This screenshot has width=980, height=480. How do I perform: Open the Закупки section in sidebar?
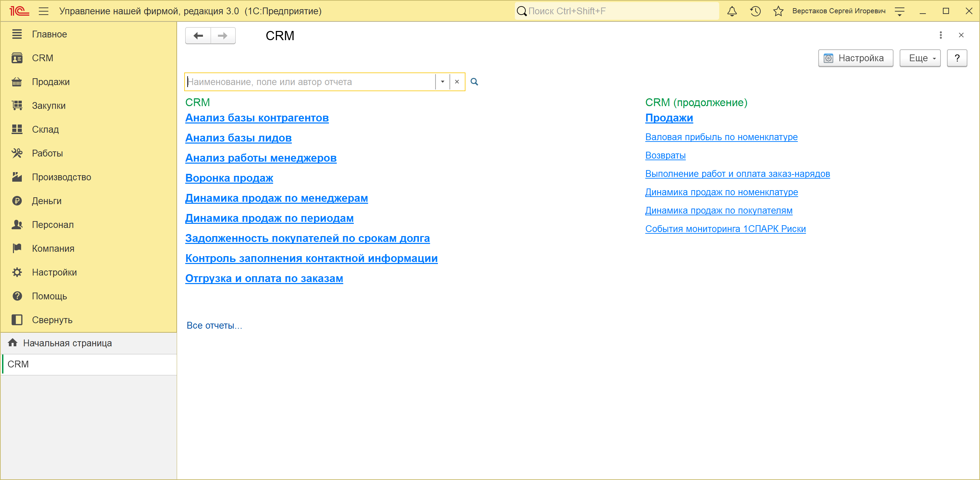coord(49,106)
